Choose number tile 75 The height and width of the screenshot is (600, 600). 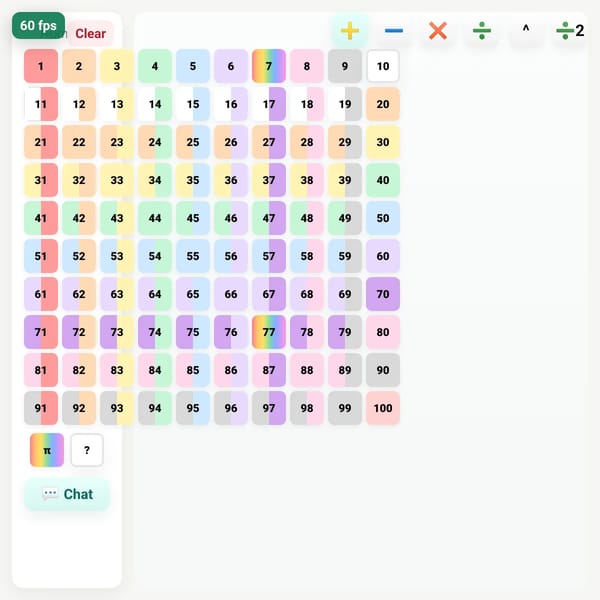click(193, 332)
